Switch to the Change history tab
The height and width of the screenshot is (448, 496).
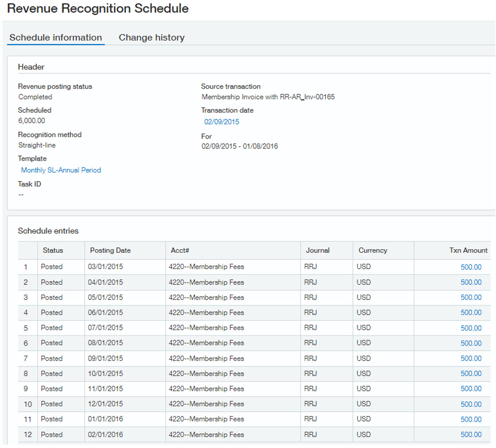point(152,38)
